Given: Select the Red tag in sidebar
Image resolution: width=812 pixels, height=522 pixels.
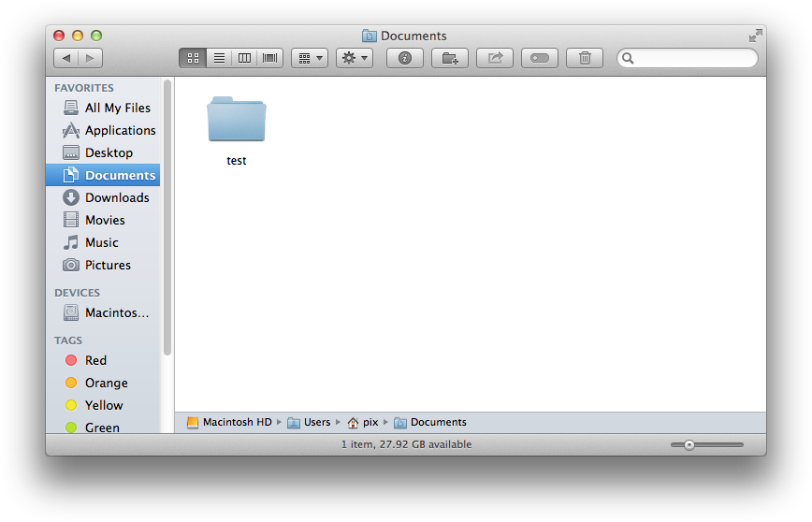Looking at the screenshot, I should 95,360.
